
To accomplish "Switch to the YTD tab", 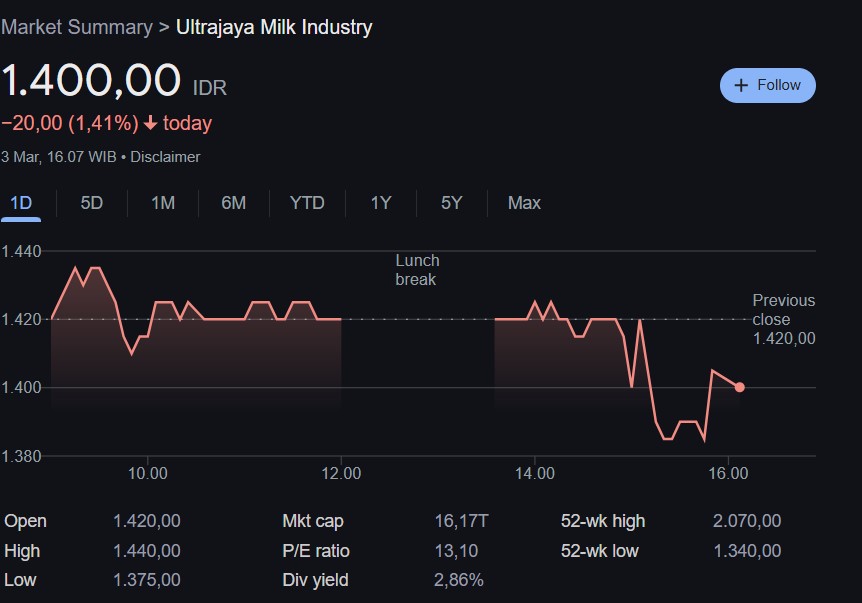I will point(307,203).
